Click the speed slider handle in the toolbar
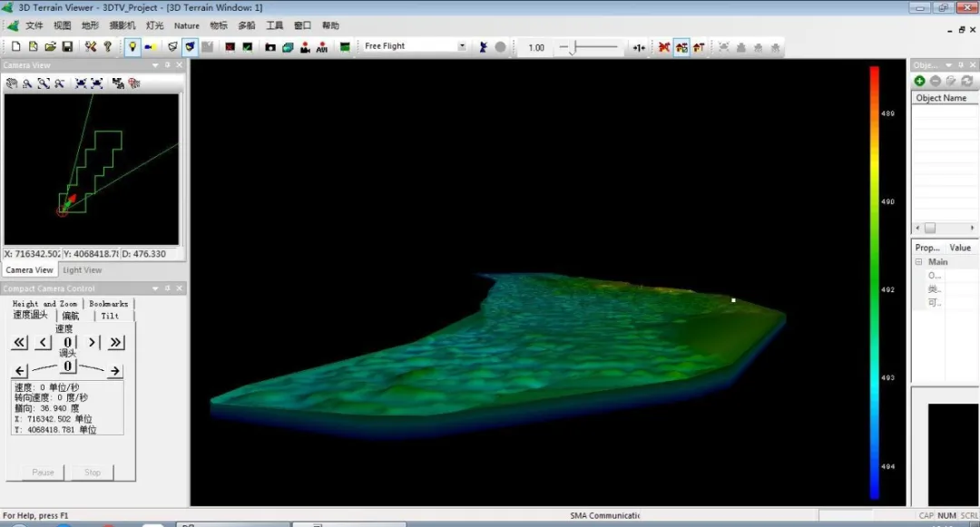Screen dimensions: 980x527 (x=573, y=47)
